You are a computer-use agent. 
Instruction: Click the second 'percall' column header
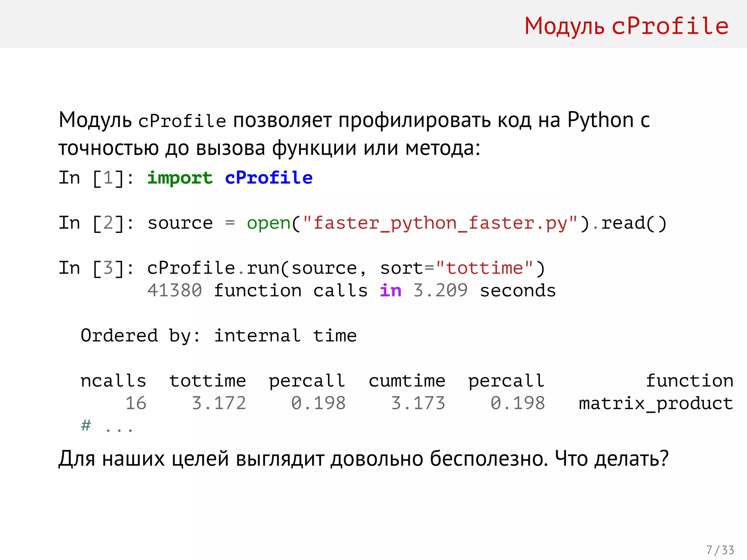click(507, 381)
